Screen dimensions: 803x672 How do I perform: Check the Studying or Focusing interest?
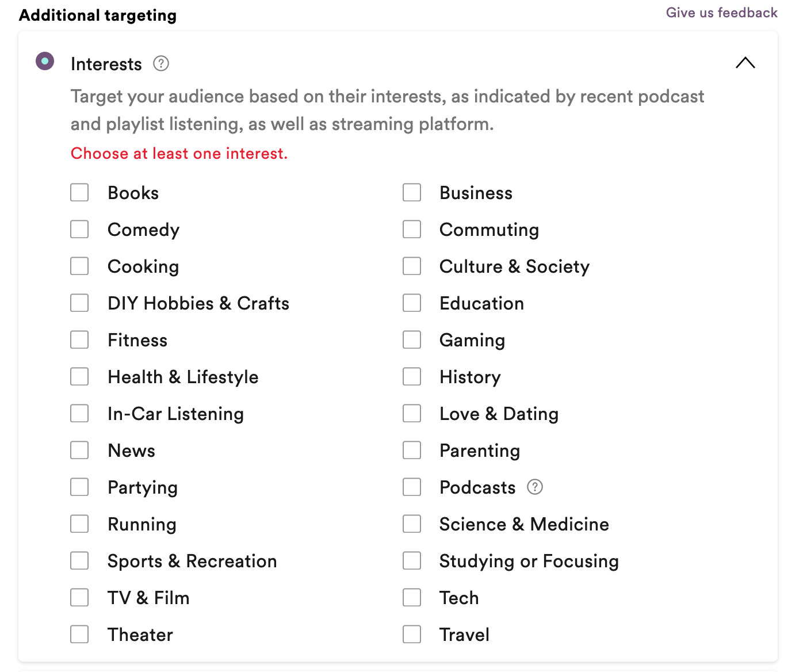pos(412,560)
